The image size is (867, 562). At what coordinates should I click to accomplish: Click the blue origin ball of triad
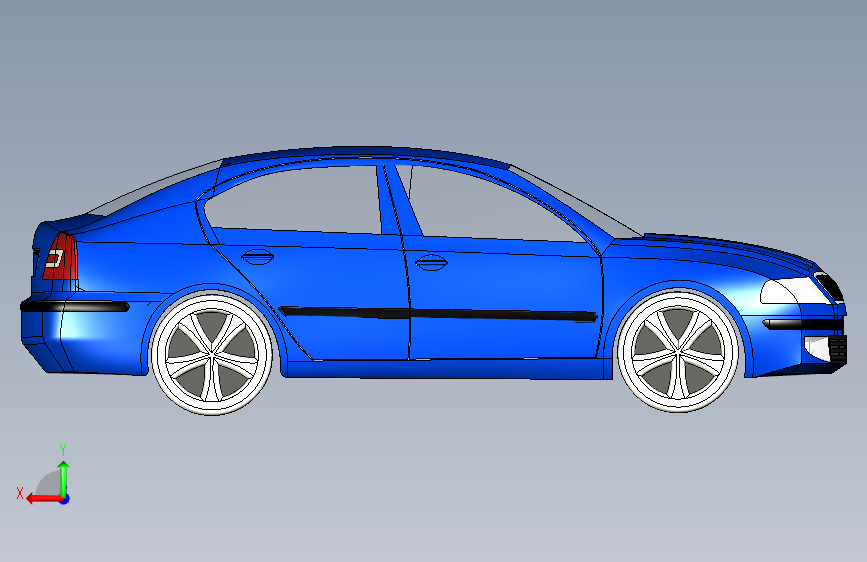[x=65, y=499]
